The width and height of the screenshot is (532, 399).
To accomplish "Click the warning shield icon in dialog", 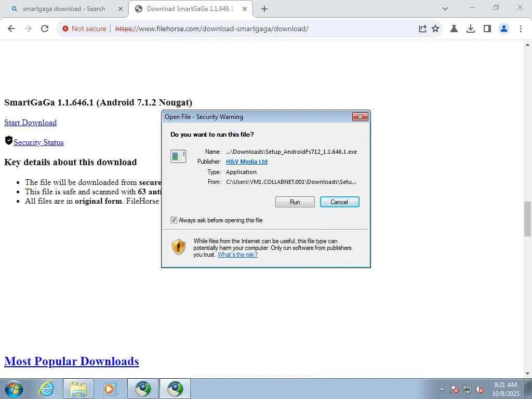I will (179, 247).
